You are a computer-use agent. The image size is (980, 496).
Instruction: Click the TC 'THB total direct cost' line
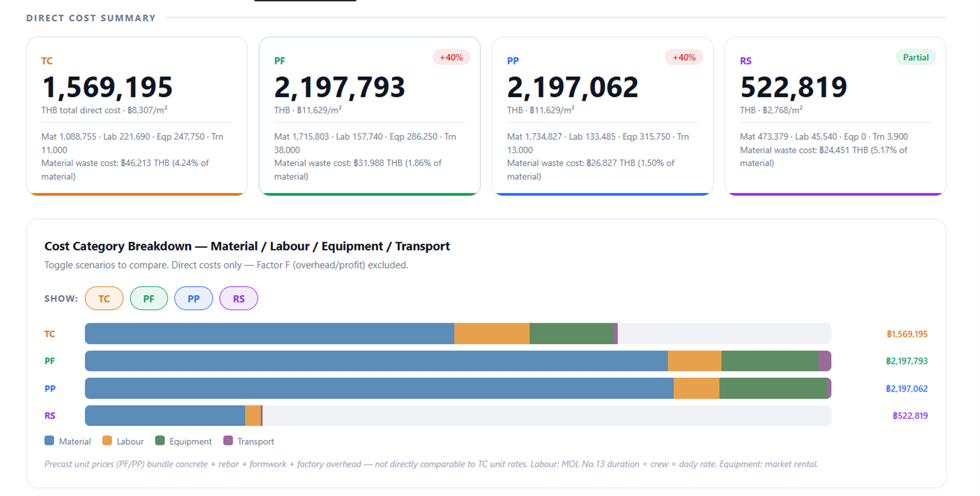tap(104, 110)
